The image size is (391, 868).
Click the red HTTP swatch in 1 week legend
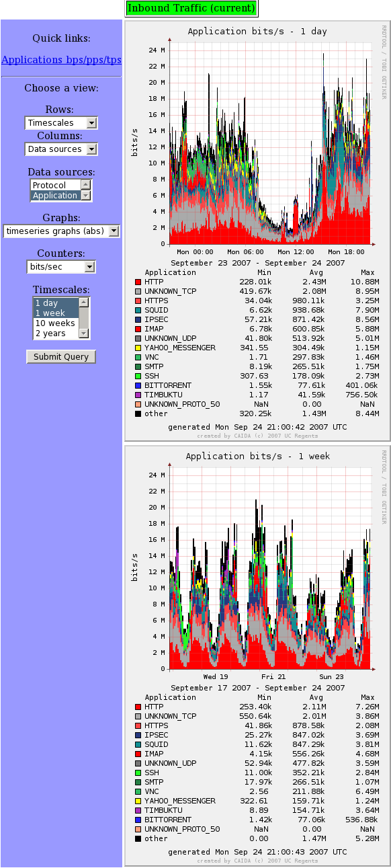click(x=138, y=707)
